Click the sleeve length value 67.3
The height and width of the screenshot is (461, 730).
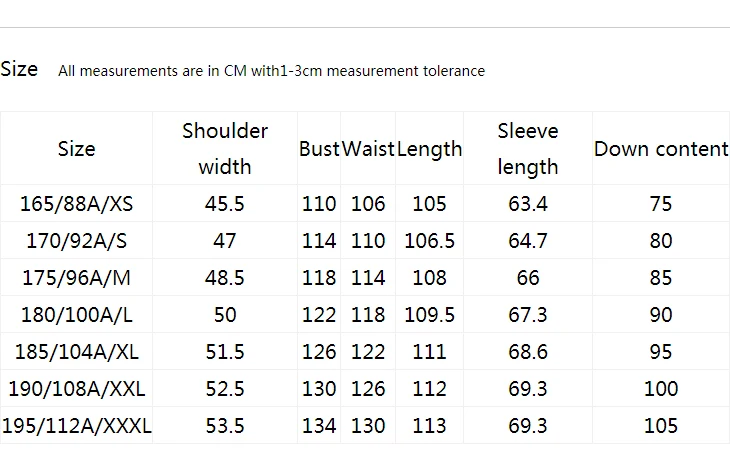[x=527, y=315]
